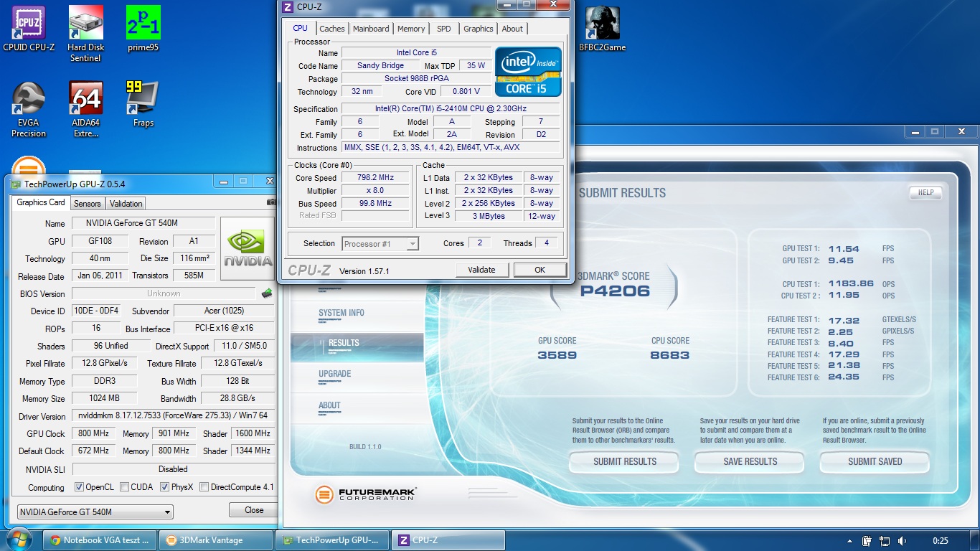Viewport: 980px width, 551px height.
Task: Click Core Speed value 798.2 MHz
Action: click(x=376, y=178)
